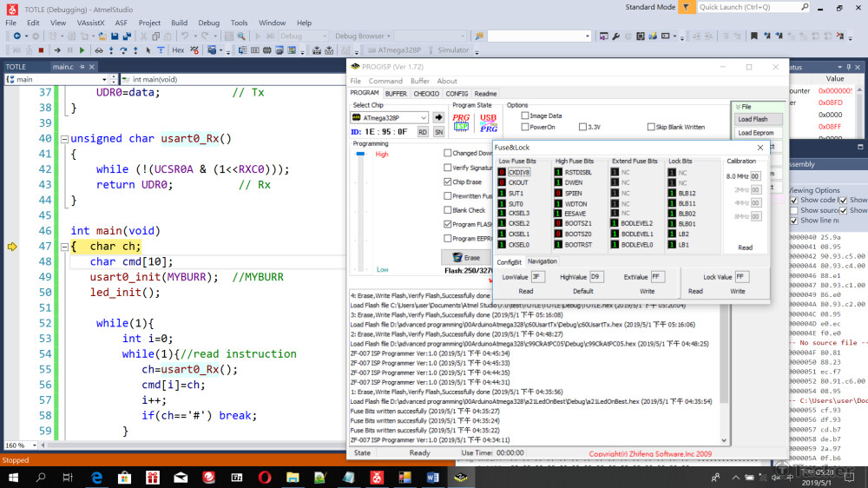The width and height of the screenshot is (868, 488).
Task: Click the programming speed slider handle
Action: 361,155
